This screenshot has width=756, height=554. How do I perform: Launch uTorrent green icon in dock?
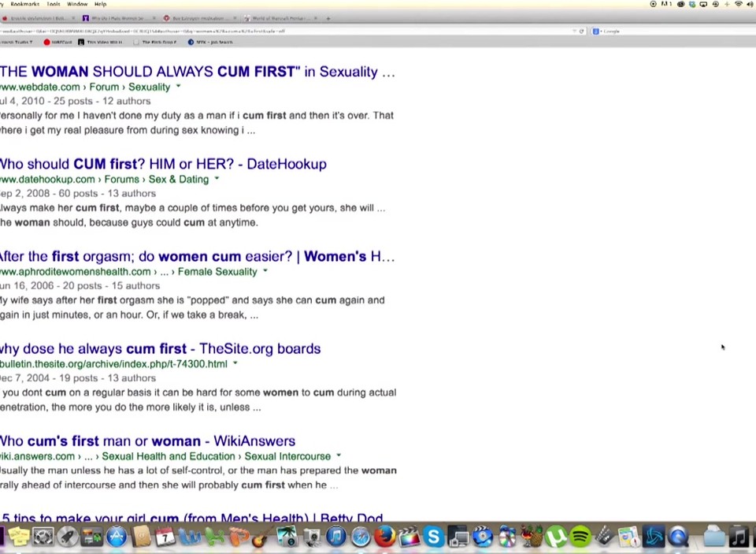pyautogui.click(x=556, y=536)
